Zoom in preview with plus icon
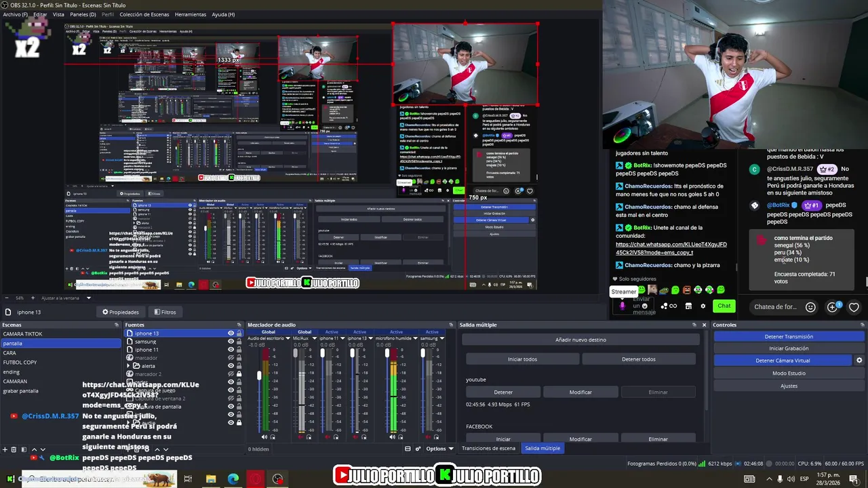Image resolution: width=868 pixels, height=488 pixels. point(33,298)
